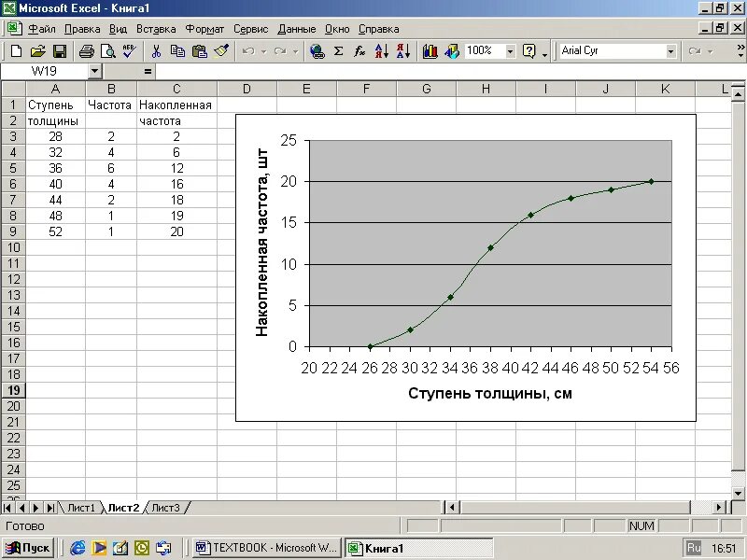Switch to the Лист3 sheet tab

click(165, 508)
